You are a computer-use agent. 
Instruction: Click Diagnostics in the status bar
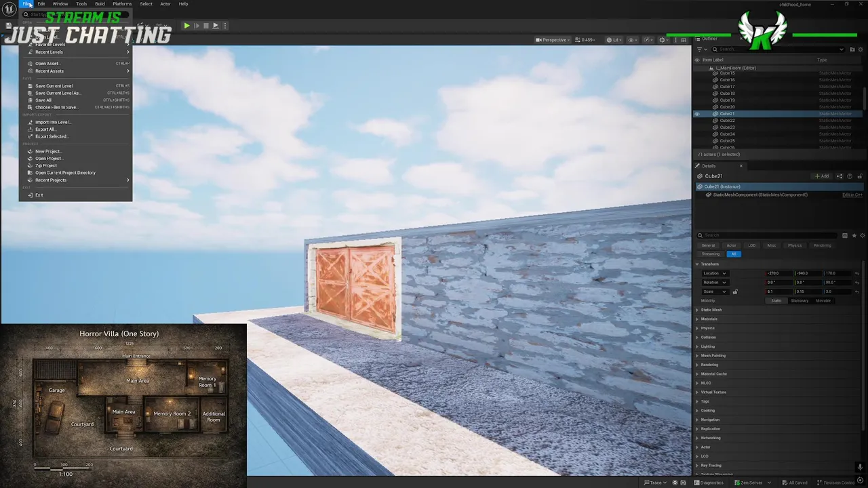[709, 483]
